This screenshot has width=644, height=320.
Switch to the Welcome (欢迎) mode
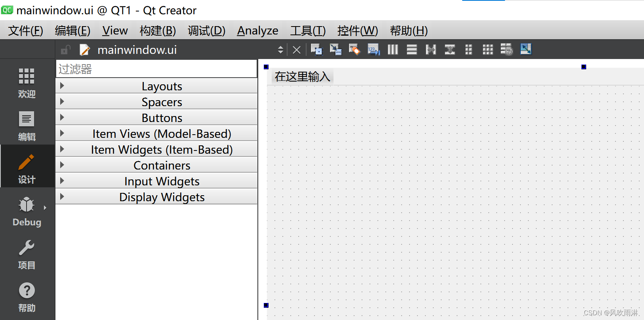[x=27, y=83]
